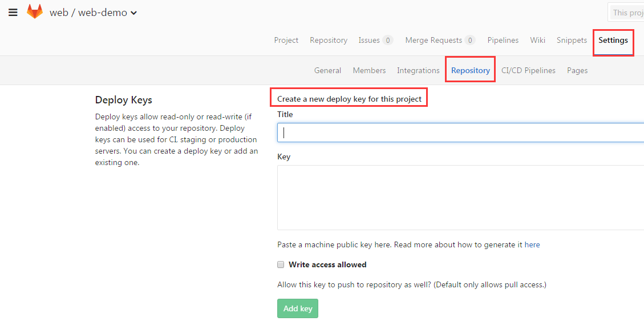Click the GitLab fox logo
The width and height of the screenshot is (644, 325).
click(x=34, y=11)
